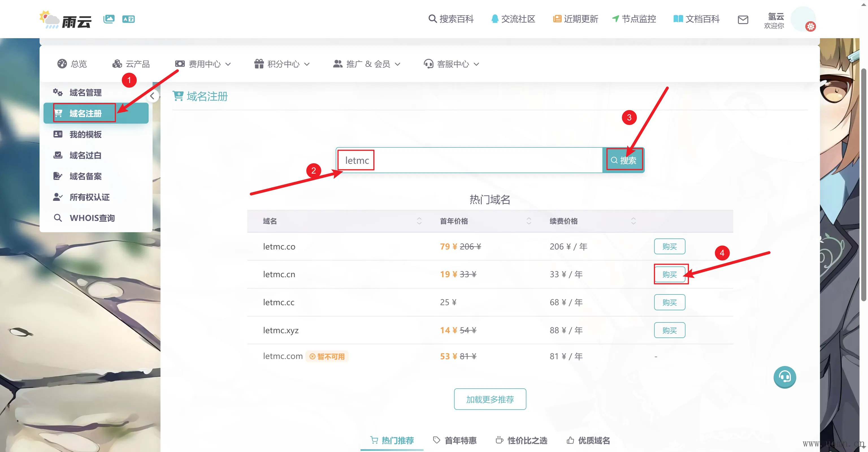Click the language translation icon beside the logo
868x452 pixels.
pos(128,19)
